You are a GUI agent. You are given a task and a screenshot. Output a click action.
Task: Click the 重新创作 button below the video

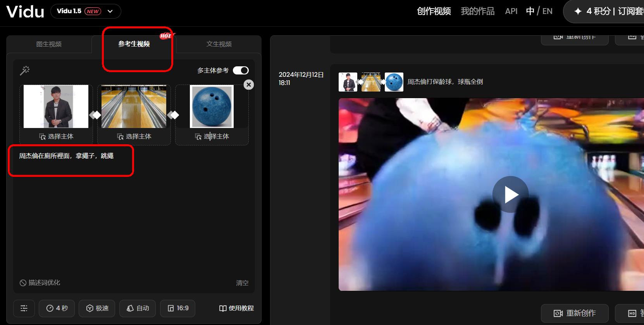[x=575, y=313]
